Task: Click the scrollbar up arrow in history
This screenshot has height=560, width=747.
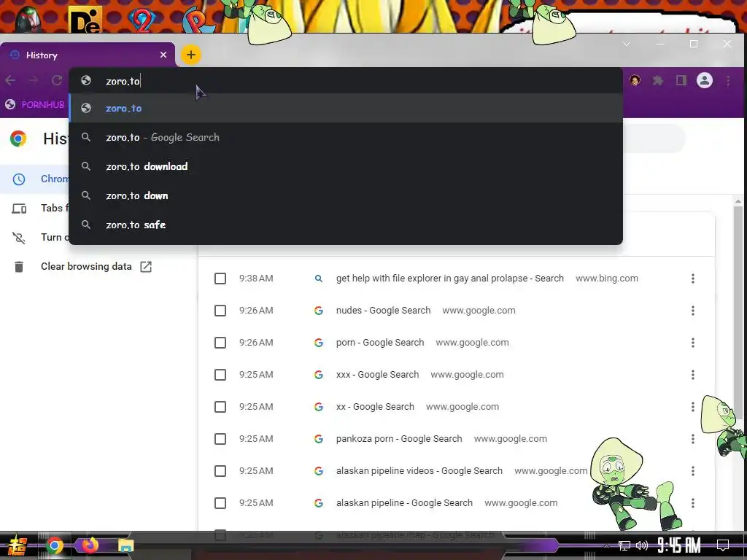Action: pyautogui.click(x=738, y=201)
